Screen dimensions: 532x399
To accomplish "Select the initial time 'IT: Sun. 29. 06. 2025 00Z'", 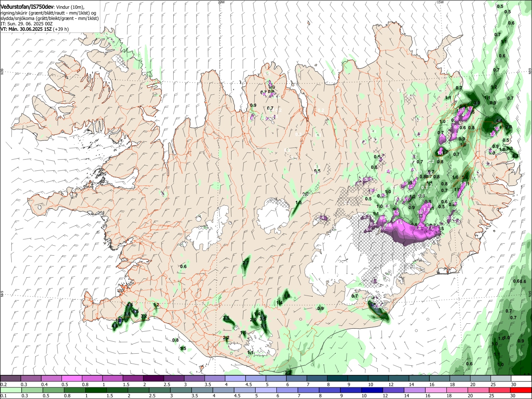I will [x=27, y=24].
